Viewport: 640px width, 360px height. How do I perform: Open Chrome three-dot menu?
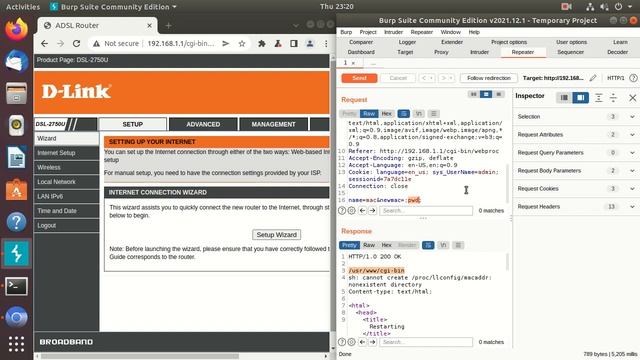(x=326, y=43)
